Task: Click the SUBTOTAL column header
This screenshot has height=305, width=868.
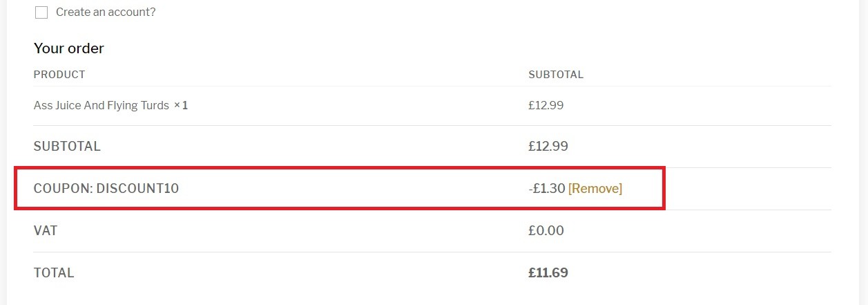Action: [556, 75]
